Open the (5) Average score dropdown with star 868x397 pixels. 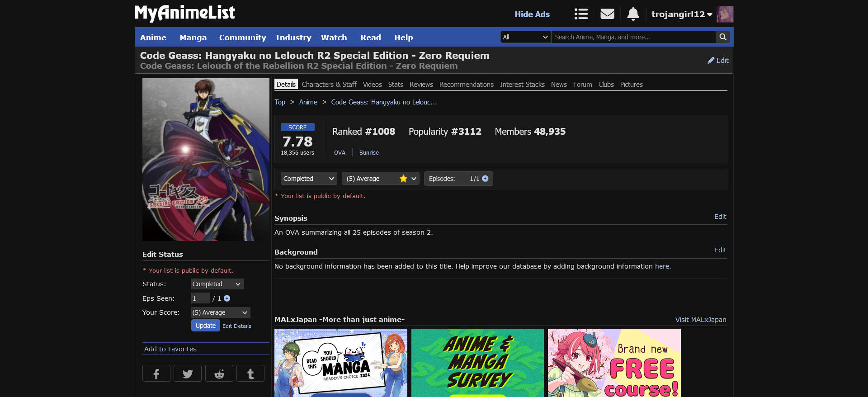click(x=380, y=179)
